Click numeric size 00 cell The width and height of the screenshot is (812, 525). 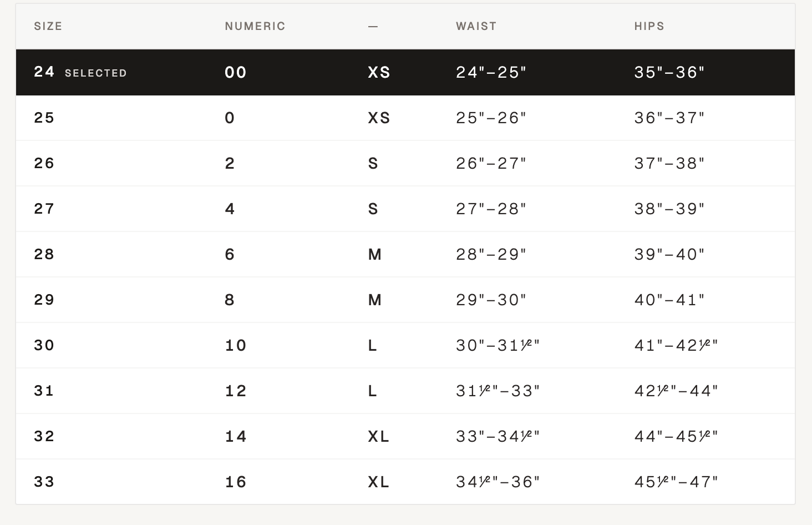pos(236,72)
